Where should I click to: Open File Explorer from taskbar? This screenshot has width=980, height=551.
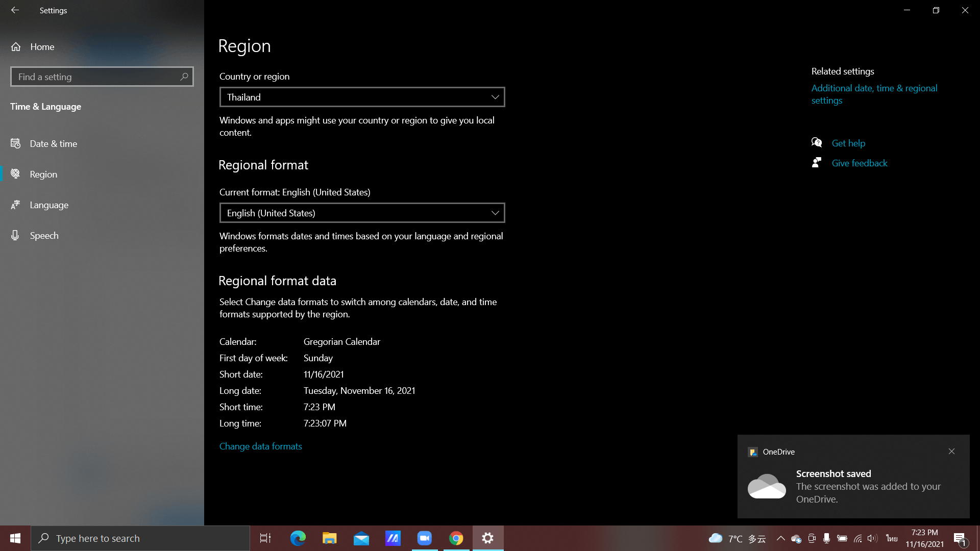coord(329,538)
